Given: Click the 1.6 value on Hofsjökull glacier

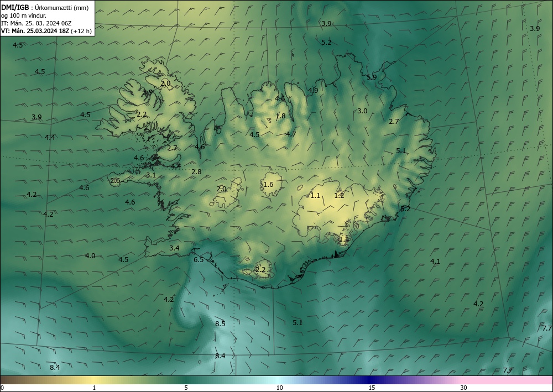Looking at the screenshot, I should pos(268,184).
